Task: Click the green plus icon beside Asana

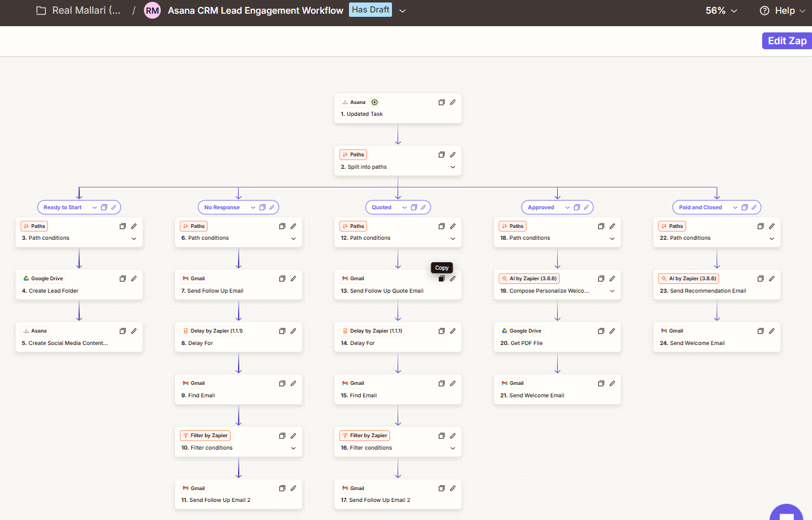Action: coord(375,102)
